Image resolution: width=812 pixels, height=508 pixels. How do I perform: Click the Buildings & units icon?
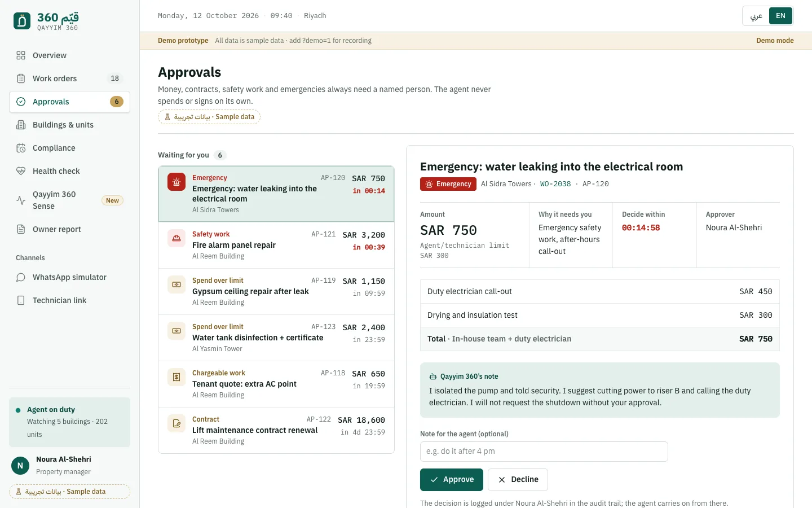click(x=21, y=125)
